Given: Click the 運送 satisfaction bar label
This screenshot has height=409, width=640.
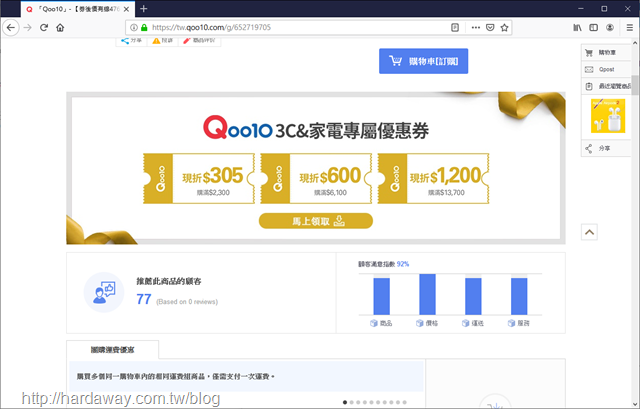Looking at the screenshot, I should coord(473,323).
